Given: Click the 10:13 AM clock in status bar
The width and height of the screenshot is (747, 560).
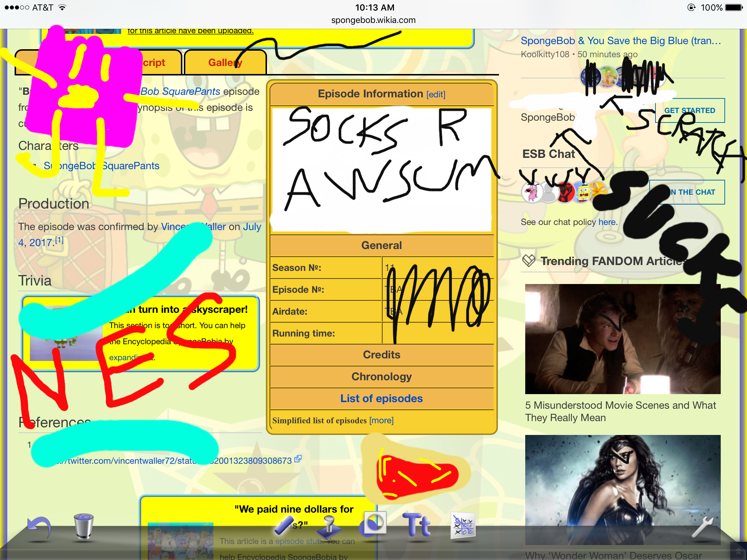Looking at the screenshot, I should (375, 7).
